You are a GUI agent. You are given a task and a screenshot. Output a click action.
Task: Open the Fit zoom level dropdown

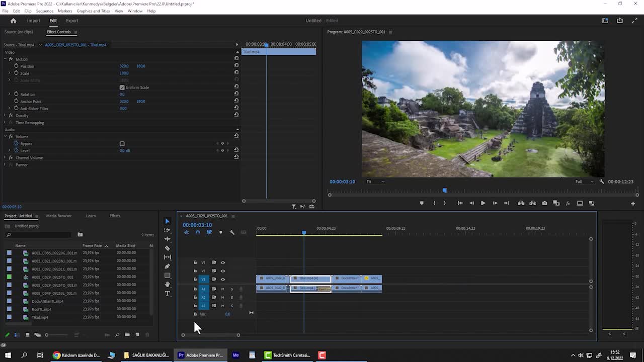coord(375,182)
